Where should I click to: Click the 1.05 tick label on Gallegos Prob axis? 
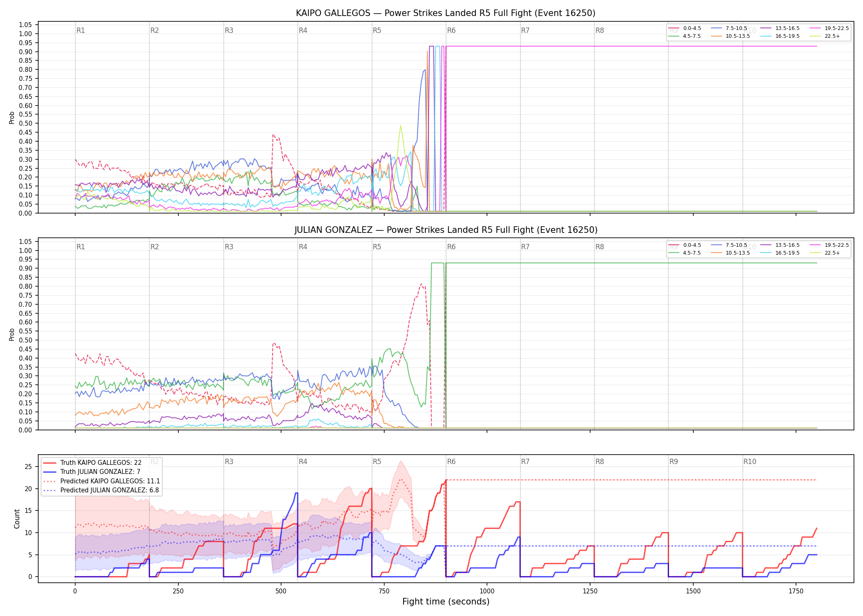click(25, 25)
